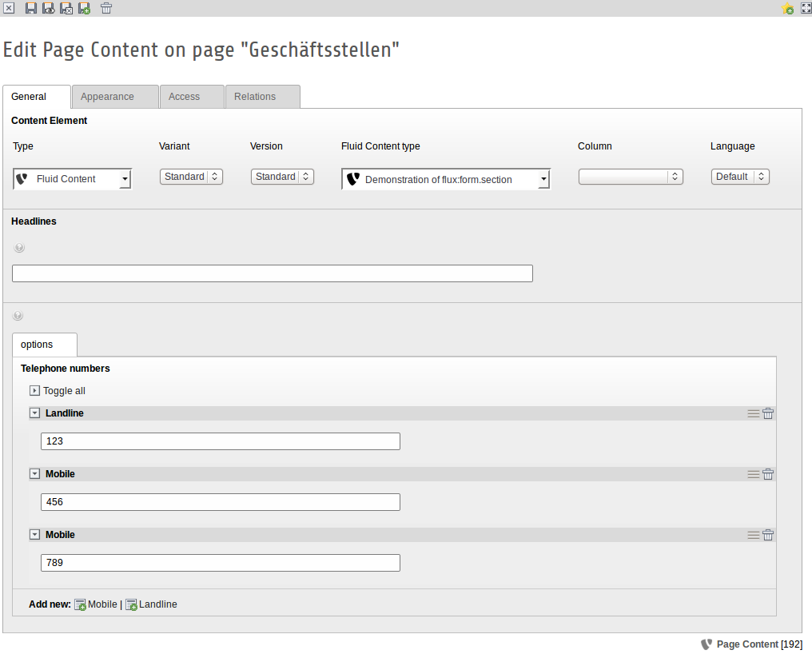Click the save and view page icon

pos(49,9)
